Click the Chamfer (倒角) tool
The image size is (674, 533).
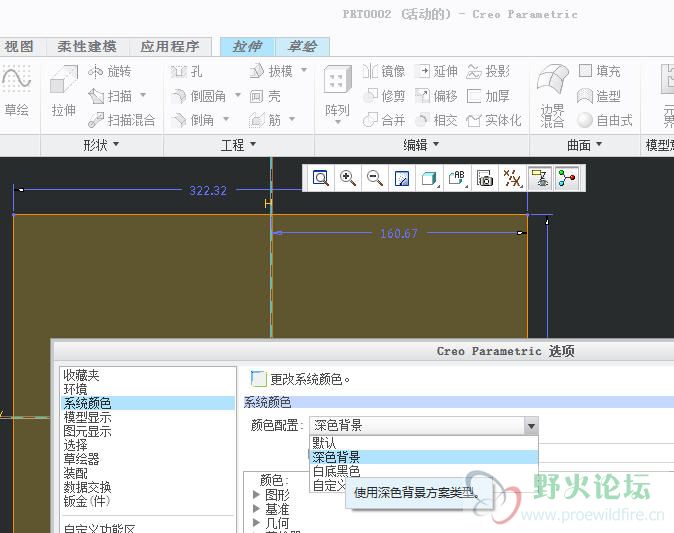point(192,120)
